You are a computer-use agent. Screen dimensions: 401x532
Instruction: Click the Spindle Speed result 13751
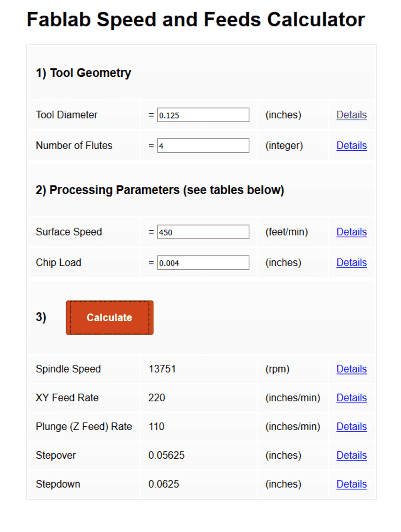162,369
